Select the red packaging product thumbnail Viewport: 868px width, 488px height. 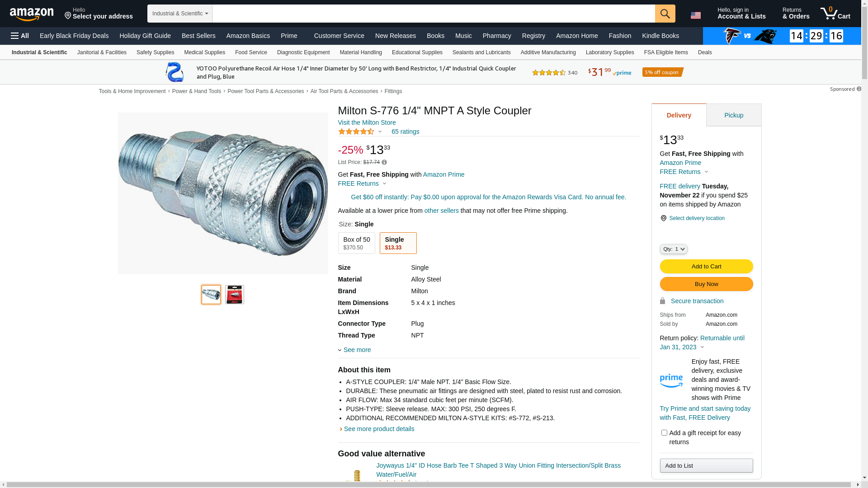tap(235, 295)
